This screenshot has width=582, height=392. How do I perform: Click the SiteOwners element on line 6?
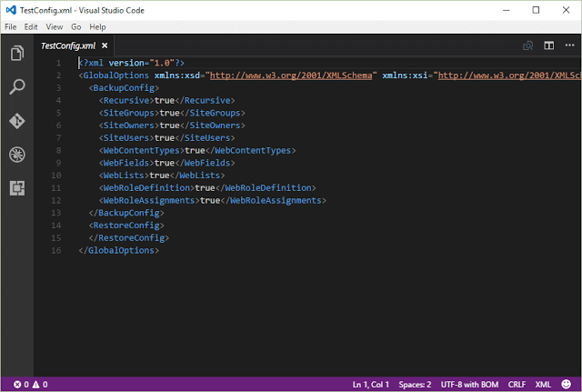coord(172,126)
